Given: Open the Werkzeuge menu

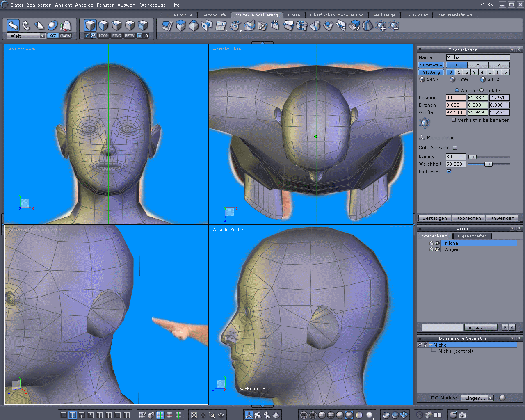Looking at the screenshot, I should [x=153, y=5].
